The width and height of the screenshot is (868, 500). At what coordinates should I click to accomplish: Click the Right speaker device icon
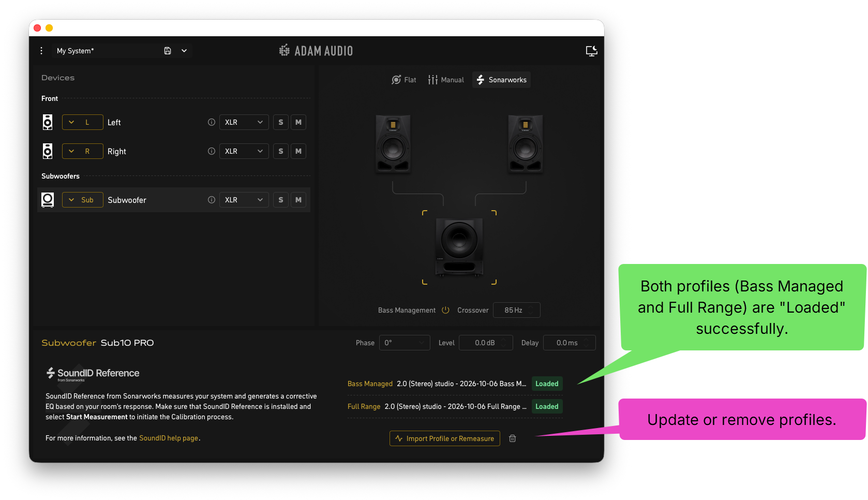tap(48, 151)
